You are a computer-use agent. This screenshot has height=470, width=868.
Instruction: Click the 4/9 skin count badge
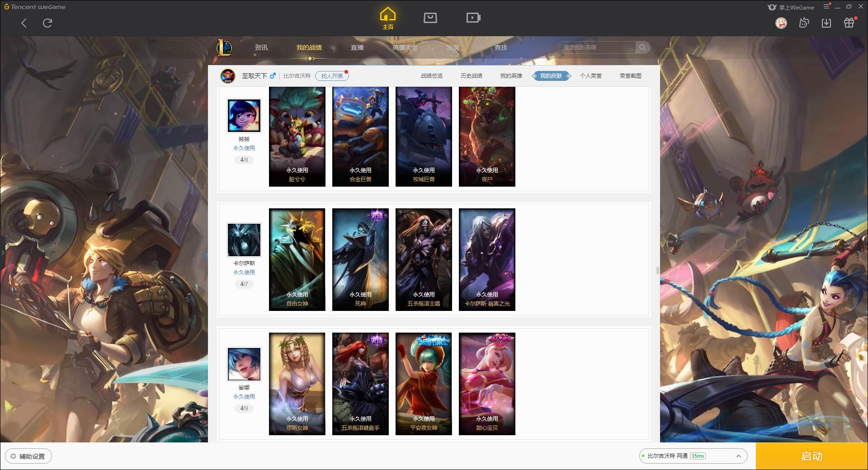point(244,408)
